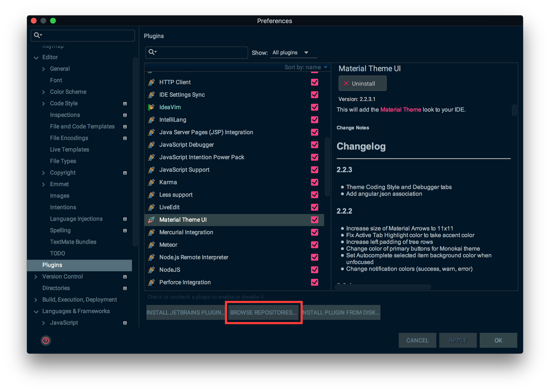
Task: Click the IdeaVim plugin icon
Action: click(151, 107)
